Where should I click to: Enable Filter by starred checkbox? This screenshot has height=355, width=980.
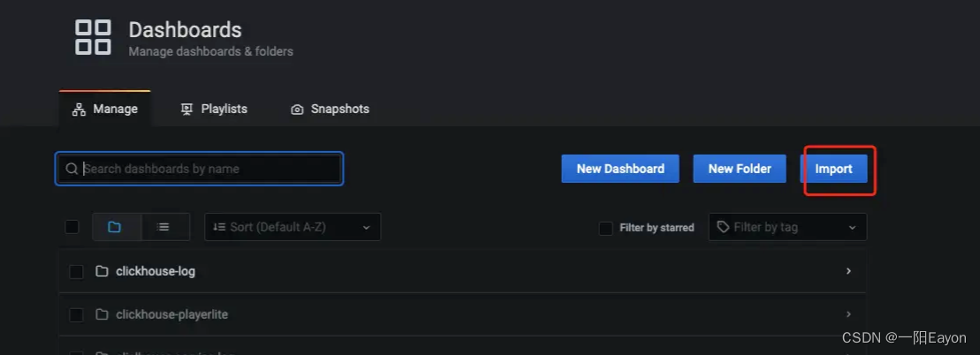click(605, 228)
